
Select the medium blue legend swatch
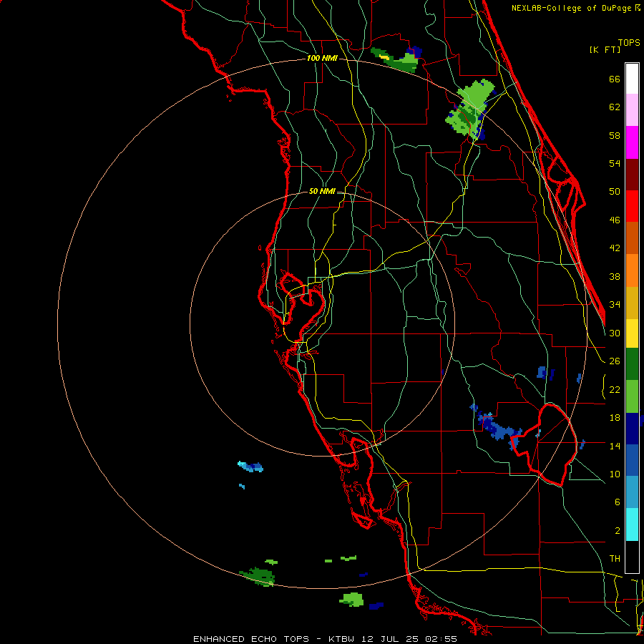pos(632,460)
